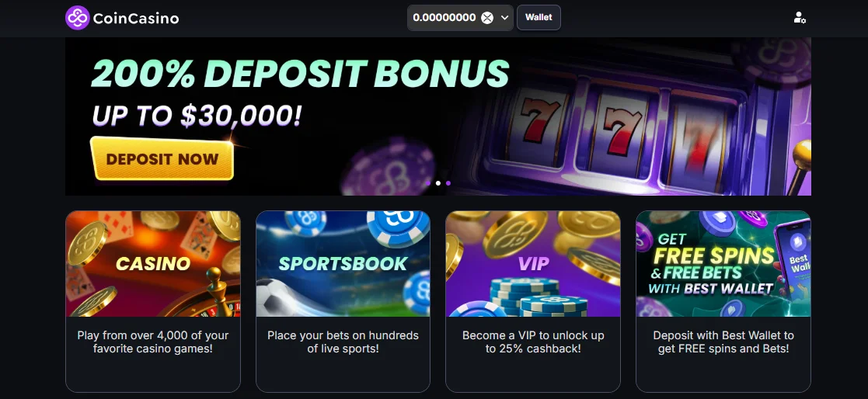Select the middle white carousel dot

tap(437, 183)
